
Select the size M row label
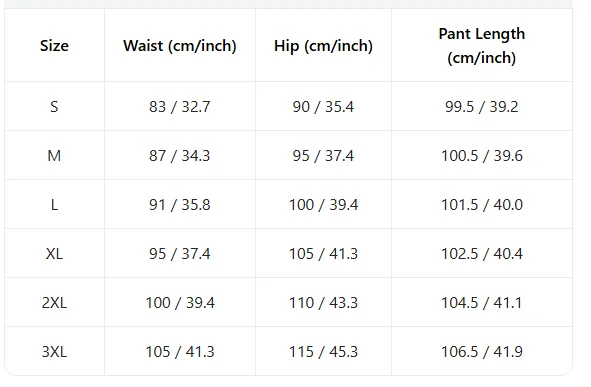pyautogui.click(x=54, y=156)
